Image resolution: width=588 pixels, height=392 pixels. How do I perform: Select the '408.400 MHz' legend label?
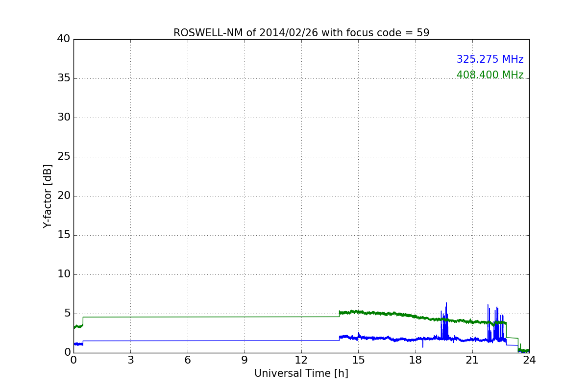pyautogui.click(x=490, y=75)
